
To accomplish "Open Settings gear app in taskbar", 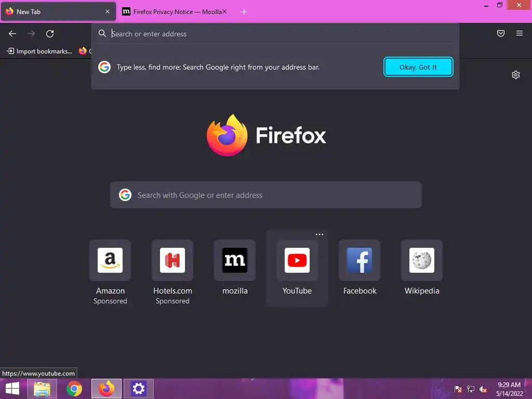I will (x=139, y=389).
